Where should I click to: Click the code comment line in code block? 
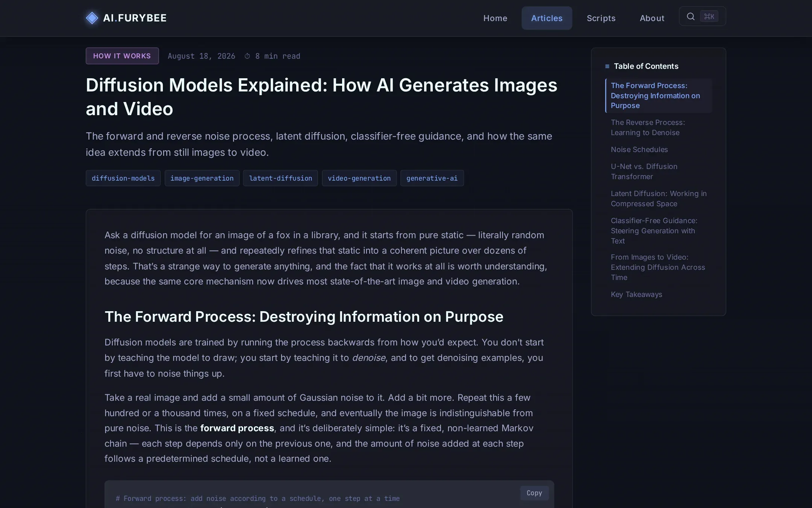258,499
